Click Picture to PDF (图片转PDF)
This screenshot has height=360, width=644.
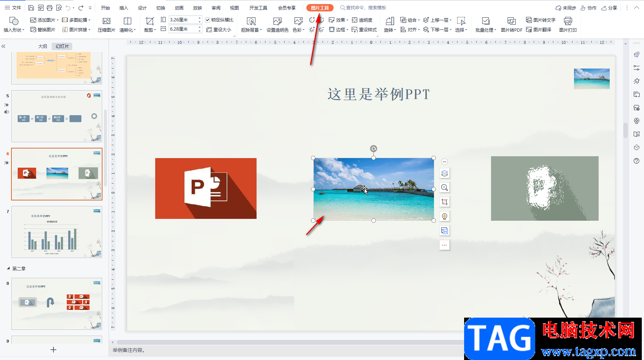pyautogui.click(x=512, y=24)
